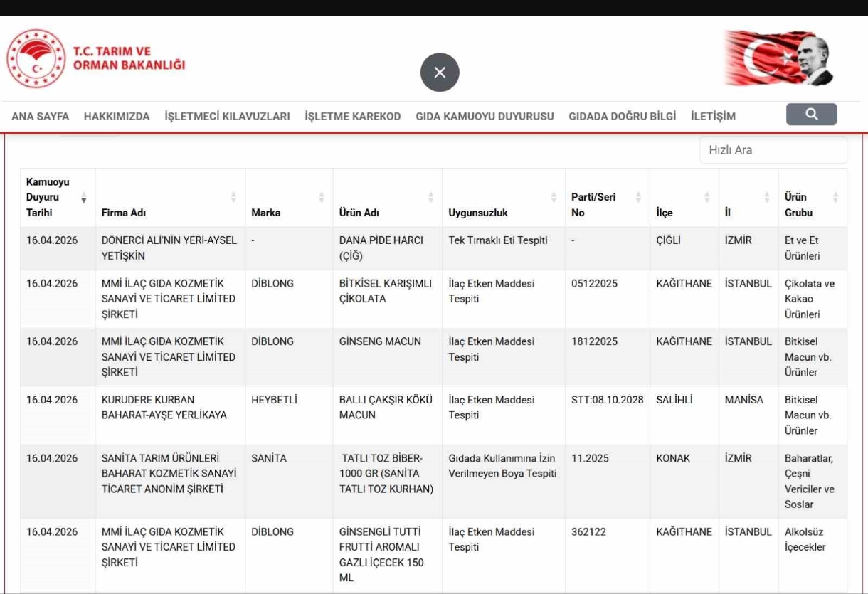Sort table by Parti/Seri No column
Image resolution: width=868 pixels, height=594 pixels.
click(638, 198)
